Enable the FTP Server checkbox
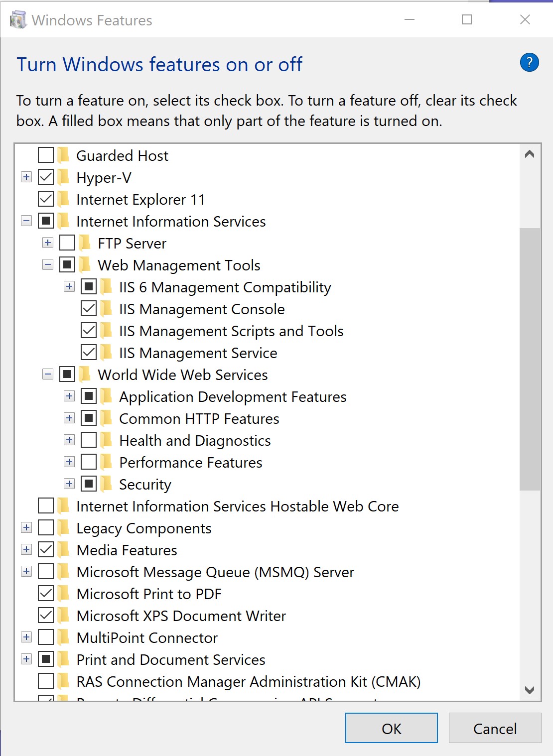Screen dimensions: 553x756 point(67,243)
